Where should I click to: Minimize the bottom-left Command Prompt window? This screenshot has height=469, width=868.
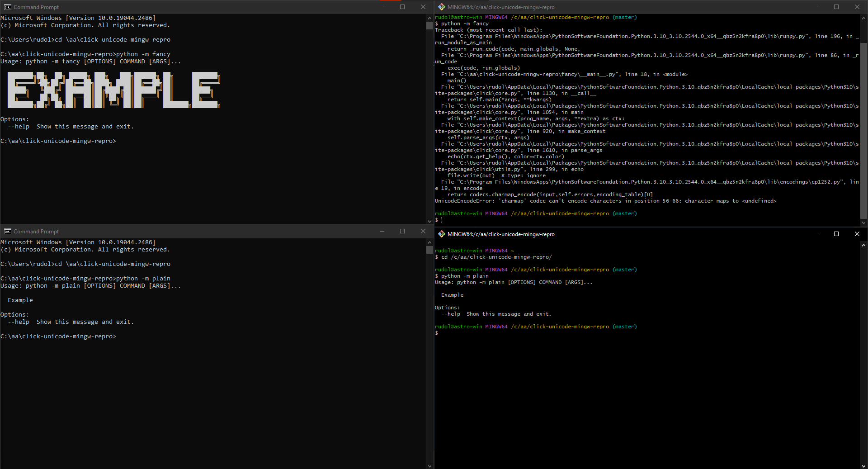pos(382,232)
